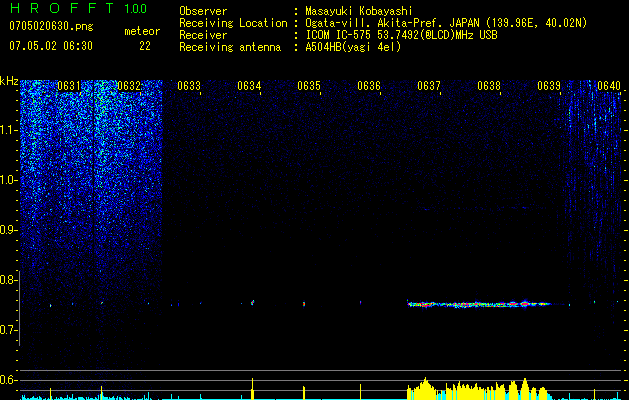
Task: Click the 1.0 kHz axis label
Action: click(x=9, y=180)
